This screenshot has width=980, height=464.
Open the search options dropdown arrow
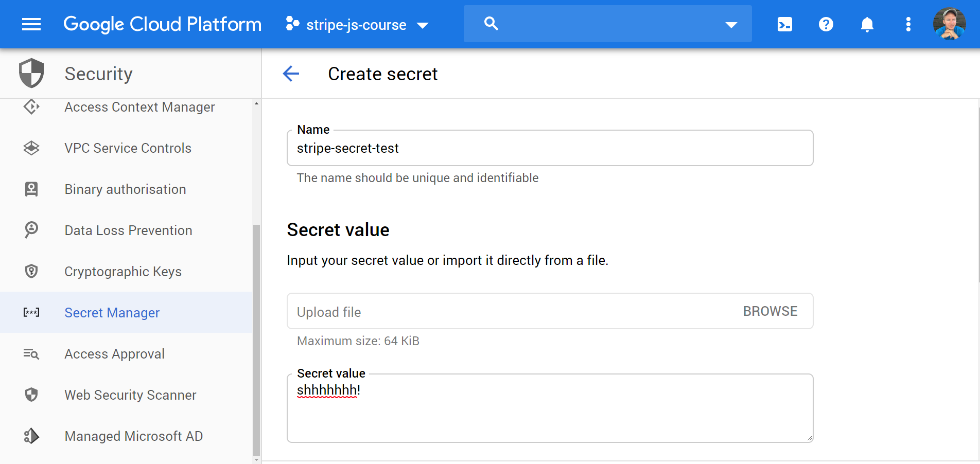point(731,24)
